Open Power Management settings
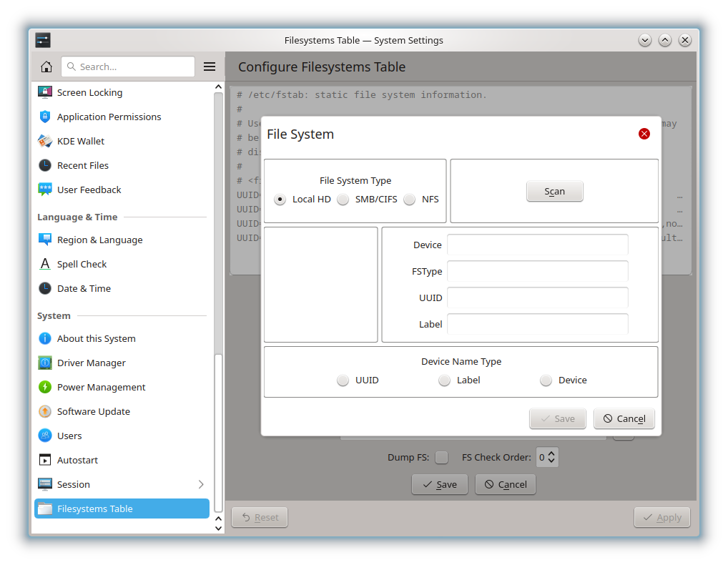 click(122, 387)
